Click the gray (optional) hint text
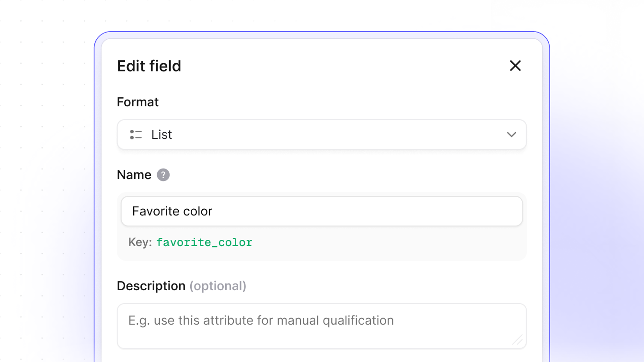644x362 pixels. click(218, 286)
